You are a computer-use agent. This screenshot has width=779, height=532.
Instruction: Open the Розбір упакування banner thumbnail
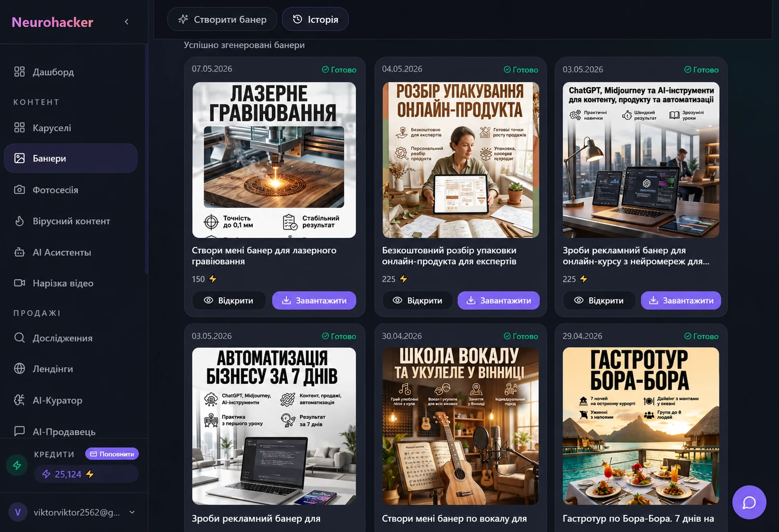click(x=461, y=160)
